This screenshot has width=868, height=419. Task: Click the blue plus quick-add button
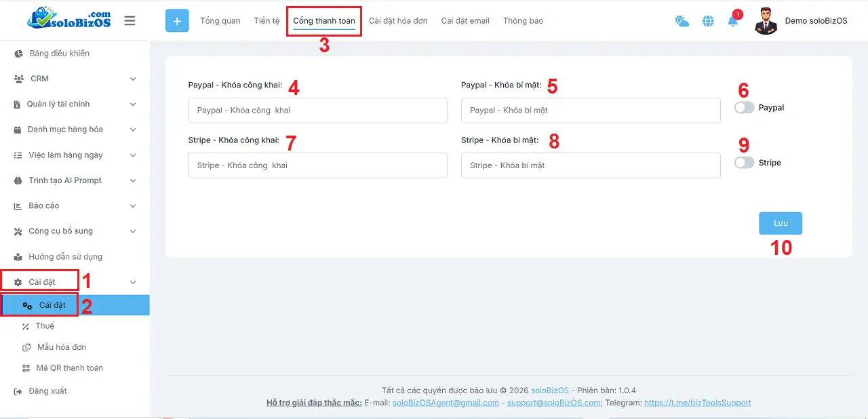tap(177, 21)
